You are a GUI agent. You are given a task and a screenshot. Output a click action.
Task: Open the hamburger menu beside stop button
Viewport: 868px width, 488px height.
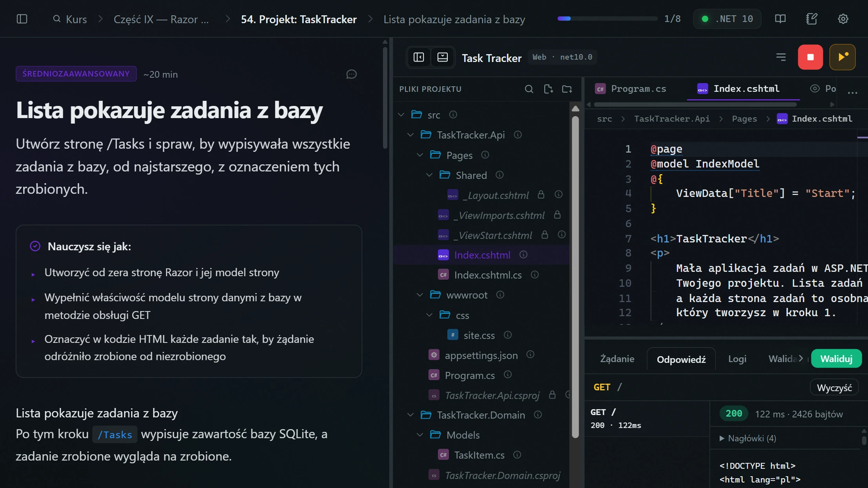point(781,57)
